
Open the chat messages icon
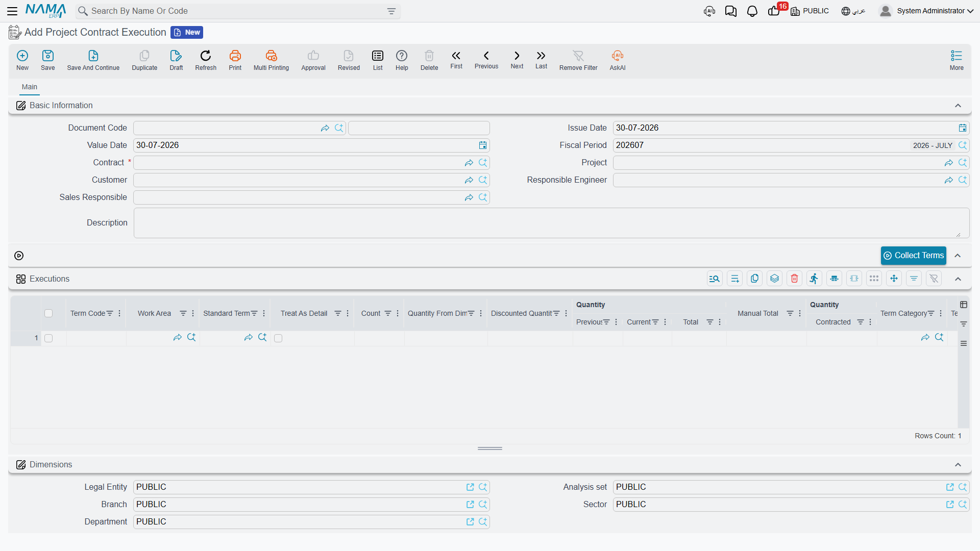pos(731,11)
